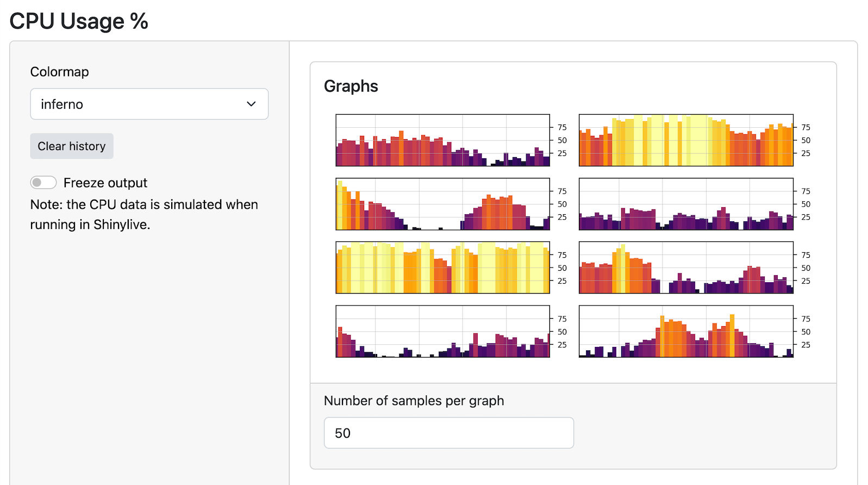Click the Freeze output label text
The width and height of the screenshot is (868, 485).
click(105, 183)
